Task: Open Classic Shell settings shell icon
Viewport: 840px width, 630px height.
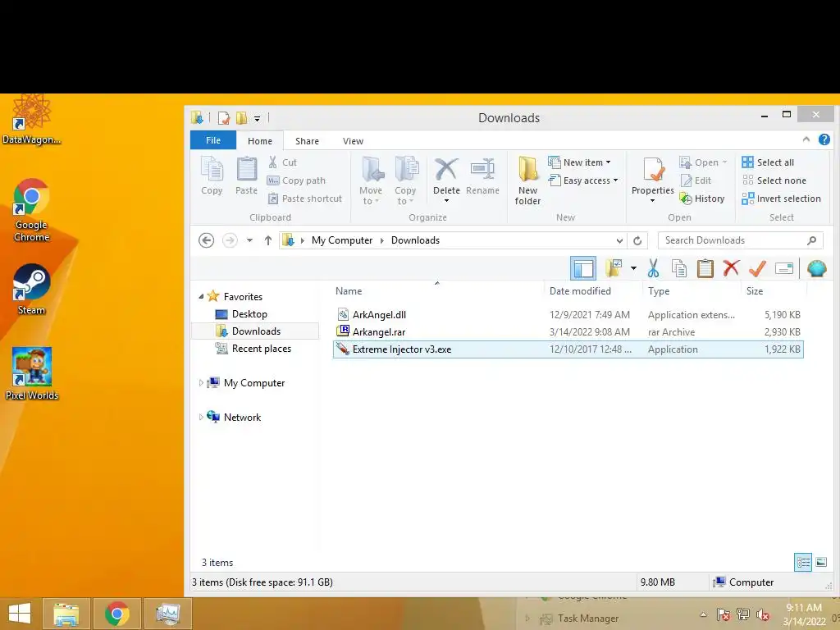Action: click(816, 268)
